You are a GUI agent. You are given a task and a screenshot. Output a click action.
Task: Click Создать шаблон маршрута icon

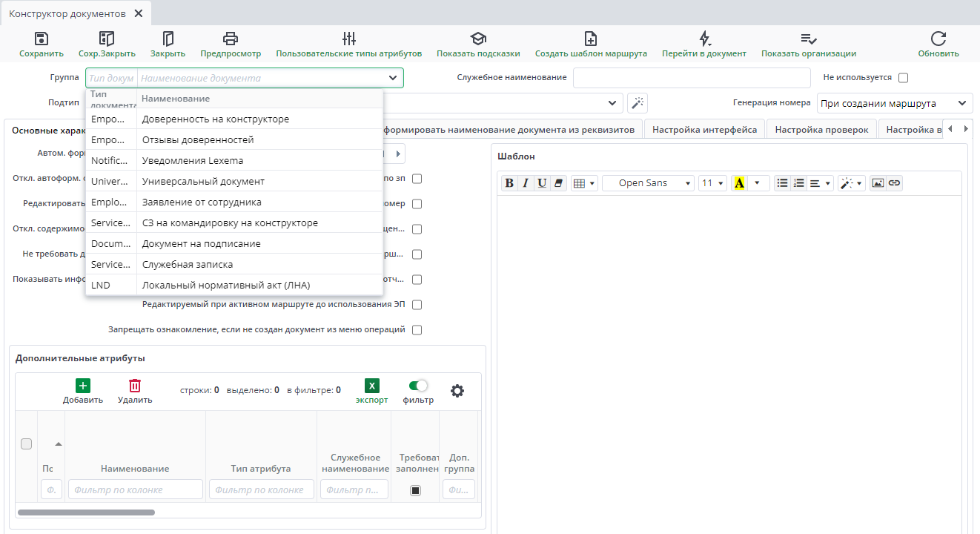591,39
